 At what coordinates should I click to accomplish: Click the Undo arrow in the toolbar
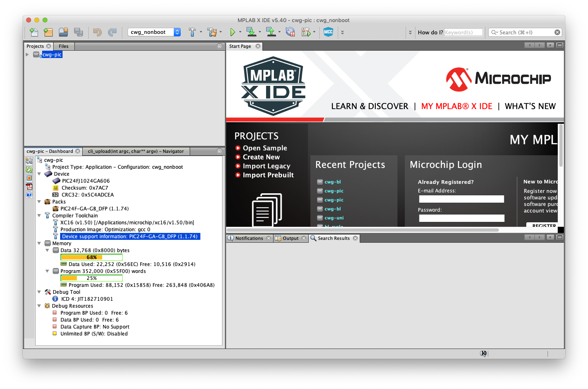tap(97, 32)
